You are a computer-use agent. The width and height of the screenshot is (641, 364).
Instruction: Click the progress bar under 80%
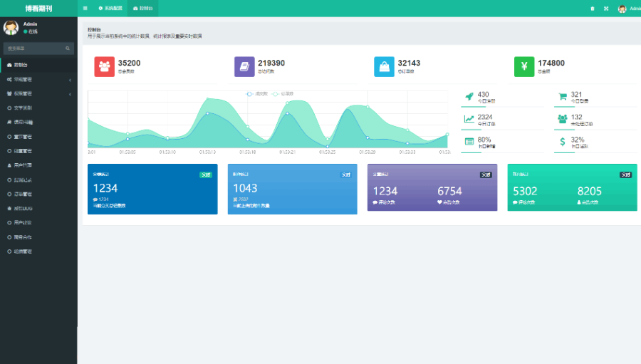[502, 152]
